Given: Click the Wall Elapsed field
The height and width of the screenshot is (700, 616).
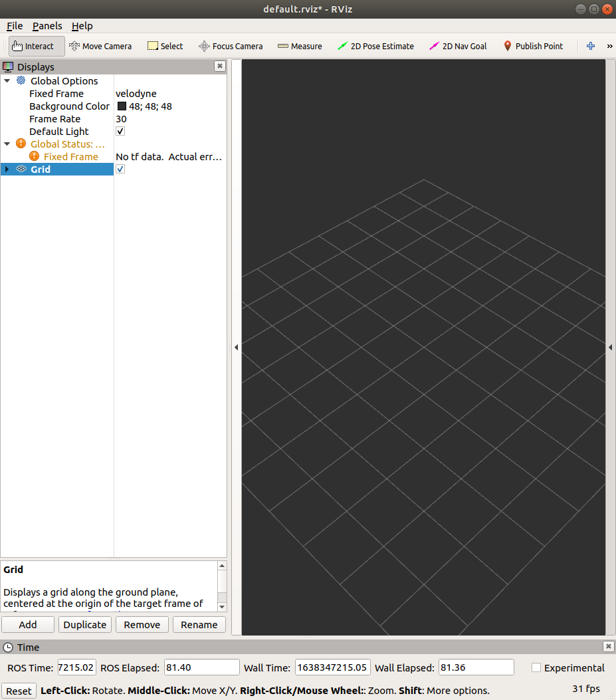Looking at the screenshot, I should tap(476, 667).
